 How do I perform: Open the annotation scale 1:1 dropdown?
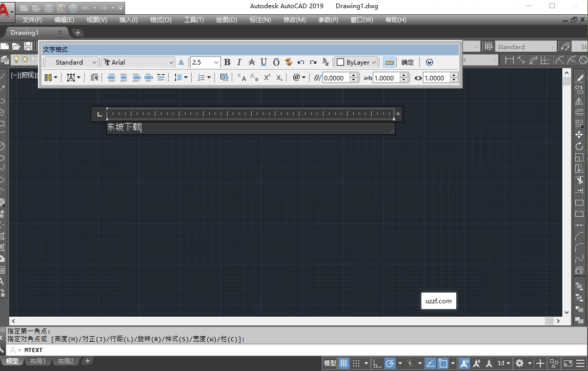tap(502, 362)
